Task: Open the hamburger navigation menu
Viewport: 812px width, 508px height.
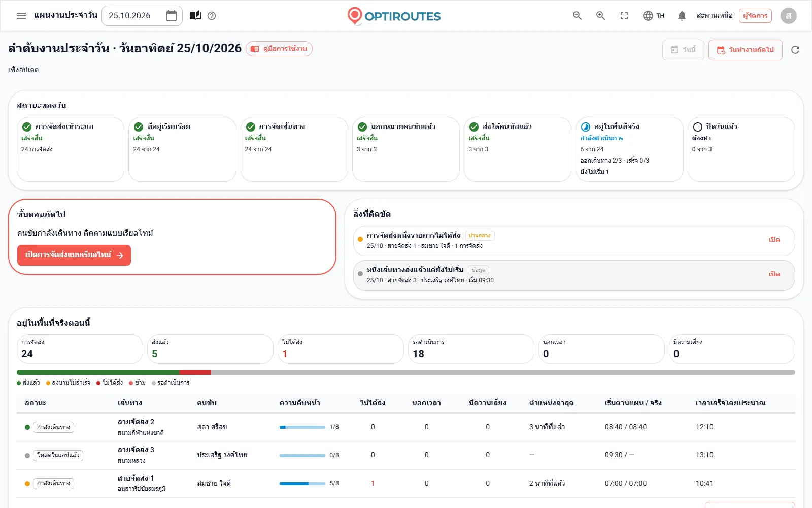Action: point(21,16)
